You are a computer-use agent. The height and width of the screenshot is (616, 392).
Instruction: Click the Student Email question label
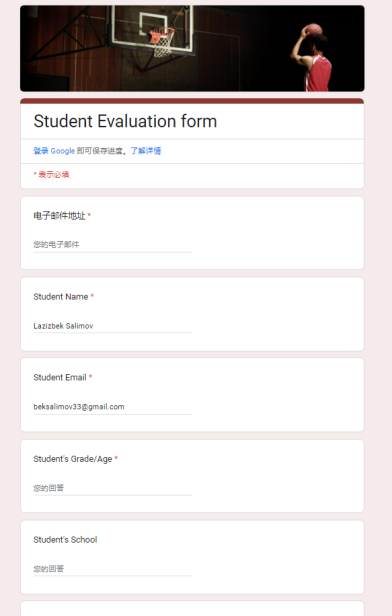[60, 377]
